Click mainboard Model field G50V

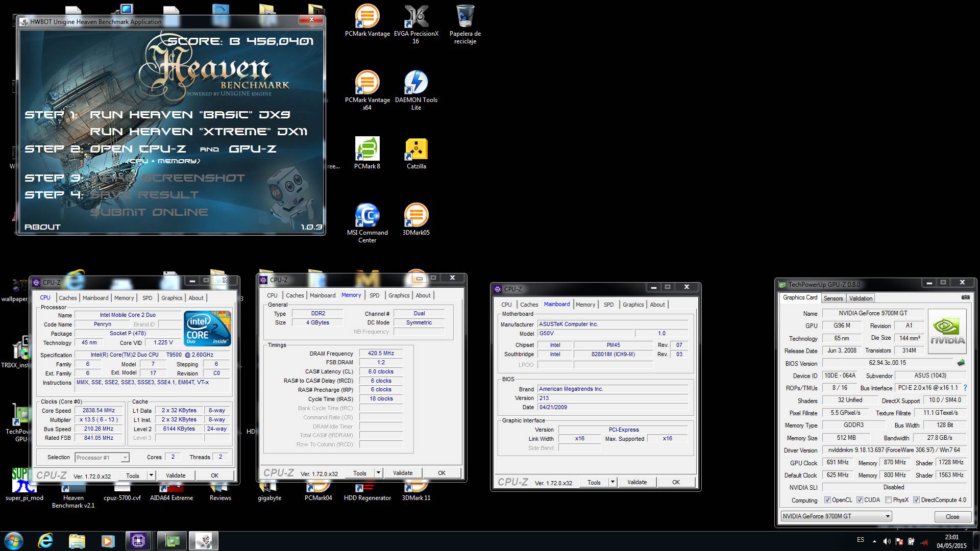click(x=585, y=333)
